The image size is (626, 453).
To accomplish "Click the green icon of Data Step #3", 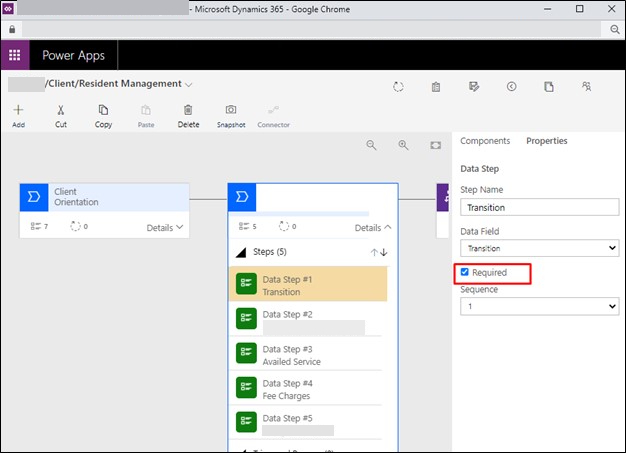I will click(x=246, y=353).
